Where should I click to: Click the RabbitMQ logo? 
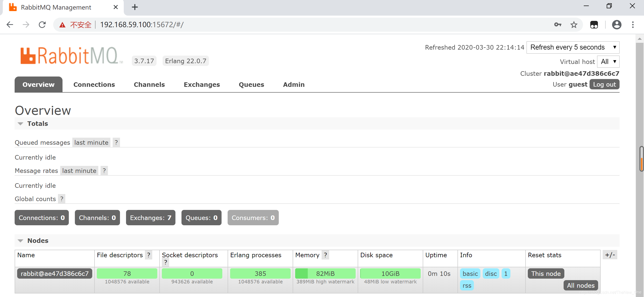coord(71,56)
